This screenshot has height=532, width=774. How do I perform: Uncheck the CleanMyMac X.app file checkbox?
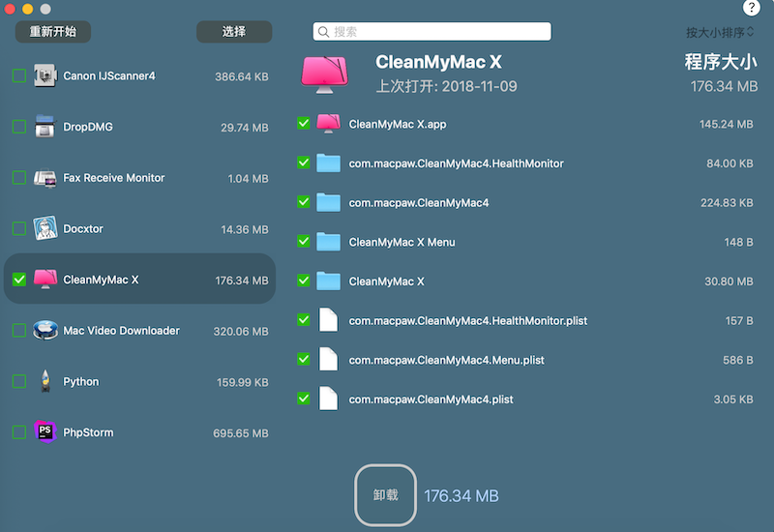tap(304, 123)
